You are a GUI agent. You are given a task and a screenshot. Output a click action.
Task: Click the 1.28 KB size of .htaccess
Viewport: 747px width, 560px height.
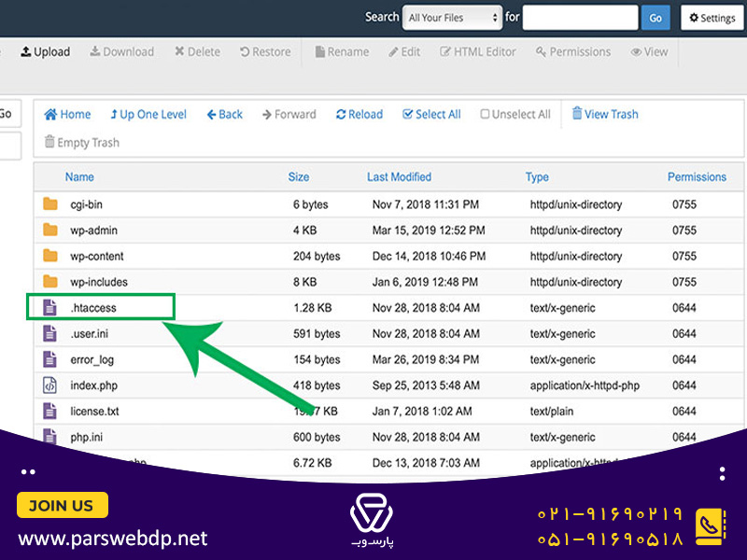coord(313,308)
